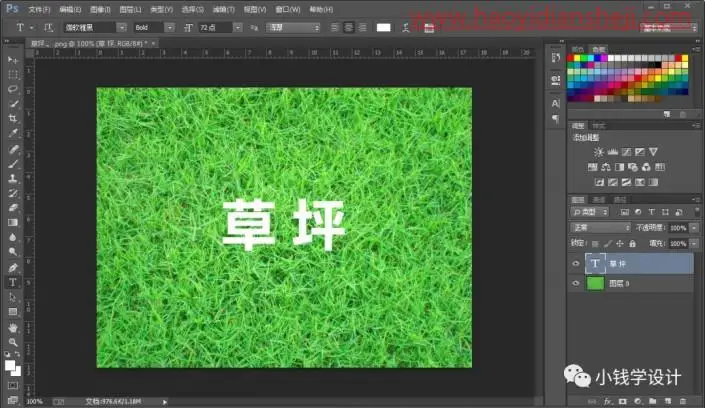The image size is (705, 408).
Task: Switch to the 通道 tab
Action: click(598, 200)
